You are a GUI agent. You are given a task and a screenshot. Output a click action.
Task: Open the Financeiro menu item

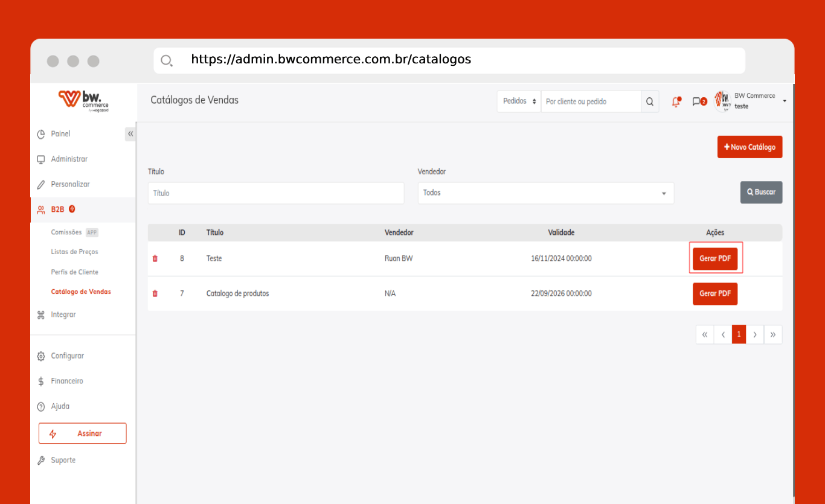pos(67,381)
